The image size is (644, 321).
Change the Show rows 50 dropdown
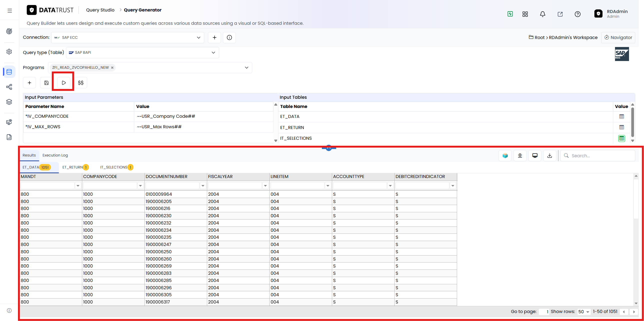[x=584, y=311]
